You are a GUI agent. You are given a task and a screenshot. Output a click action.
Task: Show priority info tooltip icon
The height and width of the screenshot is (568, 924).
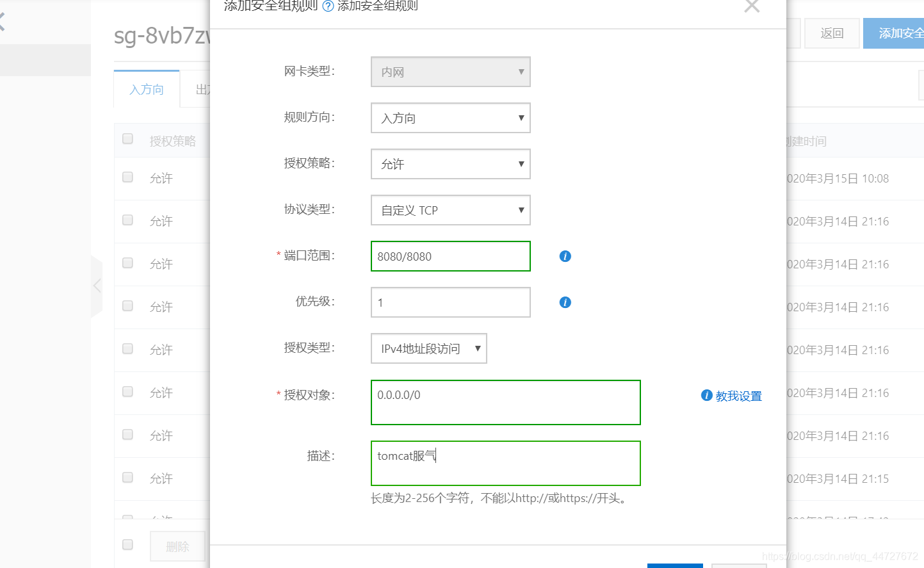pos(565,302)
